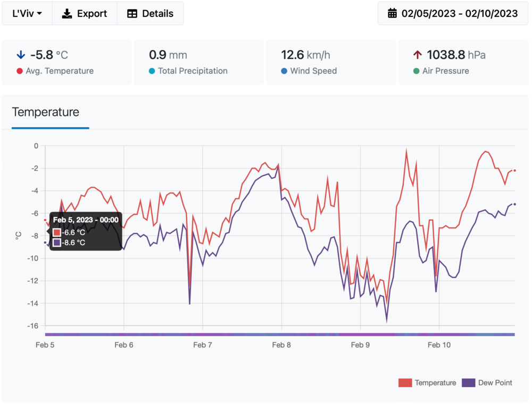Click the red Avg. Temperature dot
The image size is (532, 408).
click(x=20, y=71)
